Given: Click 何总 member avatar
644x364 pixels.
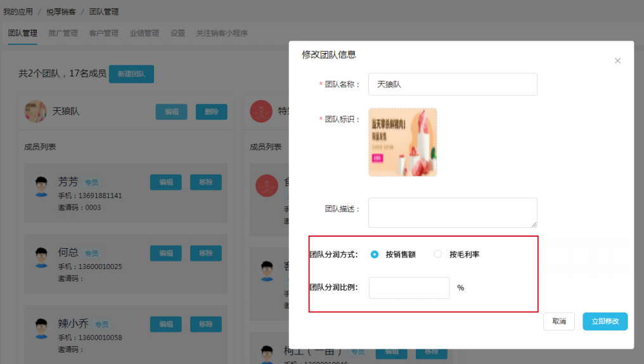Looking at the screenshot, I should [41, 258].
